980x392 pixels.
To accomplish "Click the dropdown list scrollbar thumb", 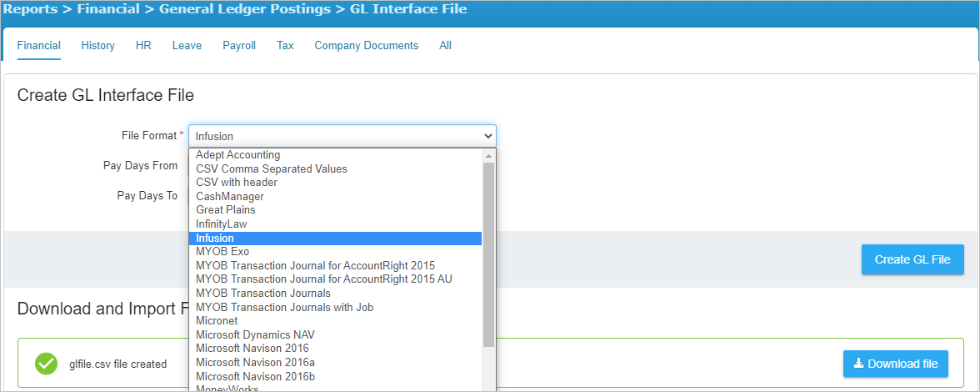I will (x=488, y=254).
